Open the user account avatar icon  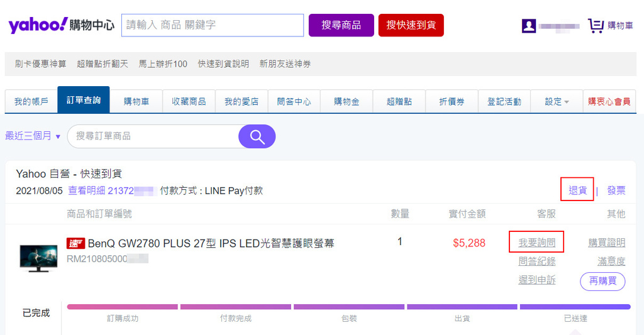pyautogui.click(x=528, y=26)
